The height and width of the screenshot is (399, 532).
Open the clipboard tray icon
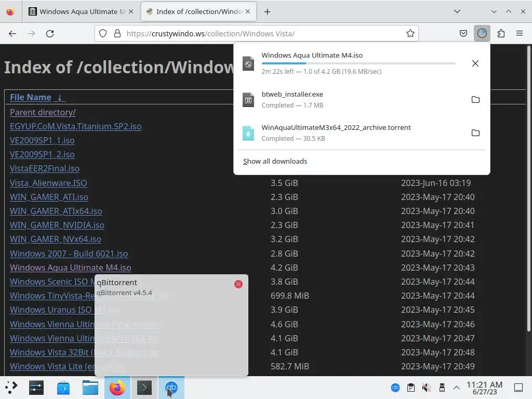[411, 388]
